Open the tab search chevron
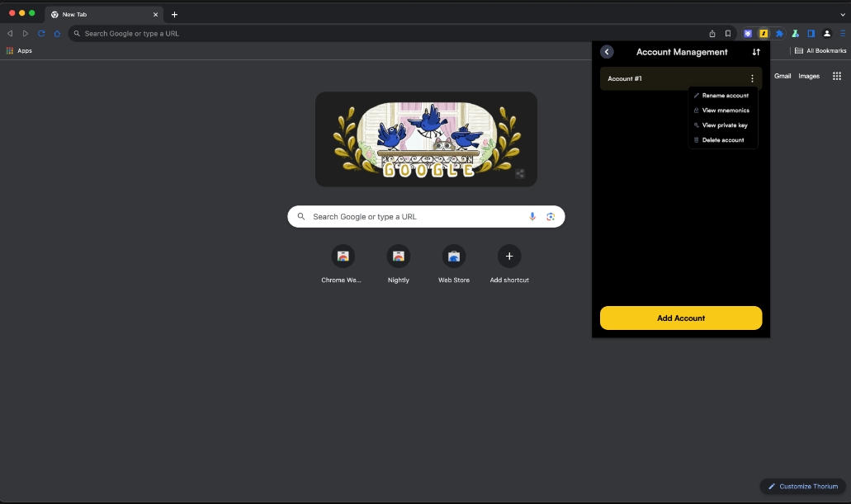This screenshot has height=504, width=851. (842, 15)
